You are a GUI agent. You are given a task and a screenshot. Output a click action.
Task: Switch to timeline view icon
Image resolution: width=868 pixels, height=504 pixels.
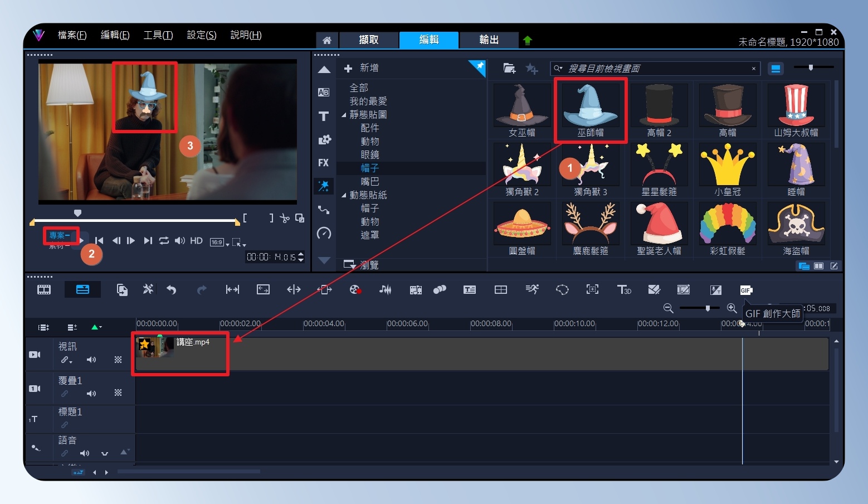(x=82, y=289)
